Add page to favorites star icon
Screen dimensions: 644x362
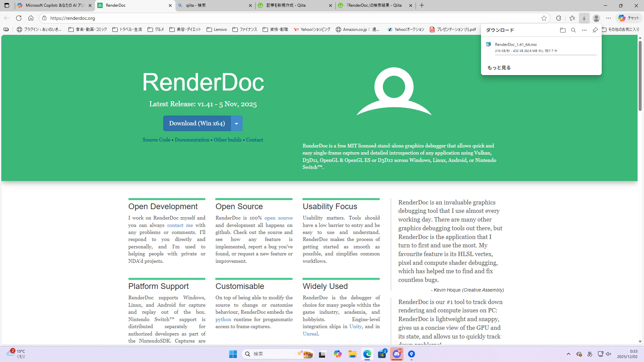point(544,18)
